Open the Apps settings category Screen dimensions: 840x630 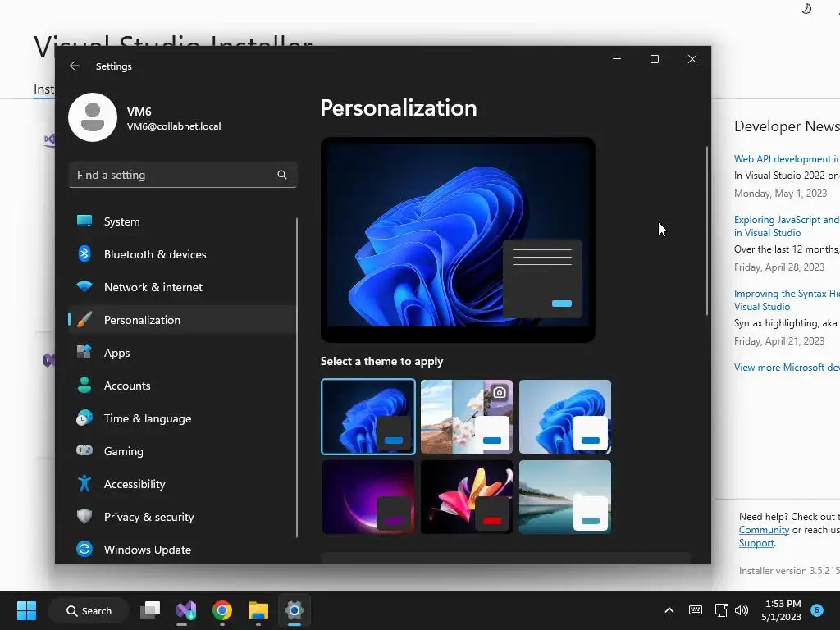(182, 353)
